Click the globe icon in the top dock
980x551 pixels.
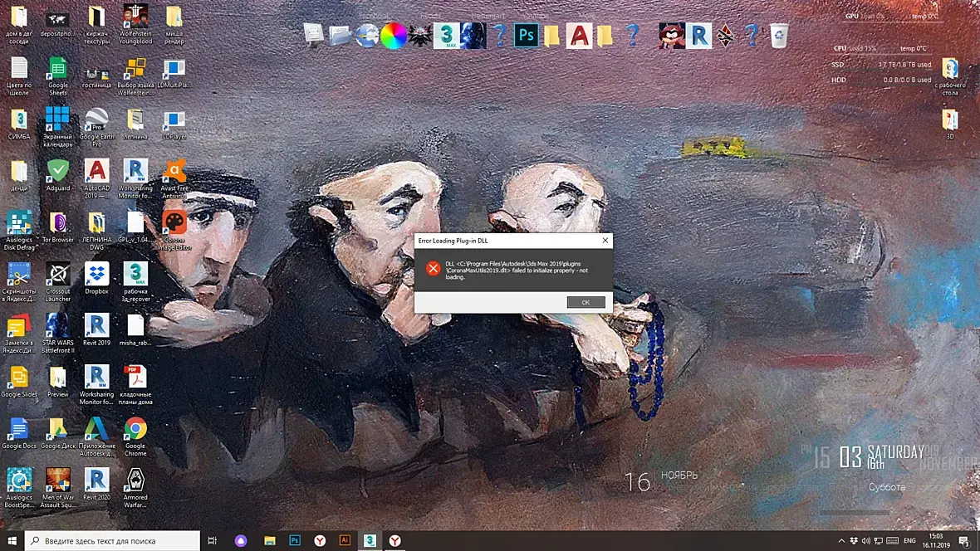click(367, 36)
